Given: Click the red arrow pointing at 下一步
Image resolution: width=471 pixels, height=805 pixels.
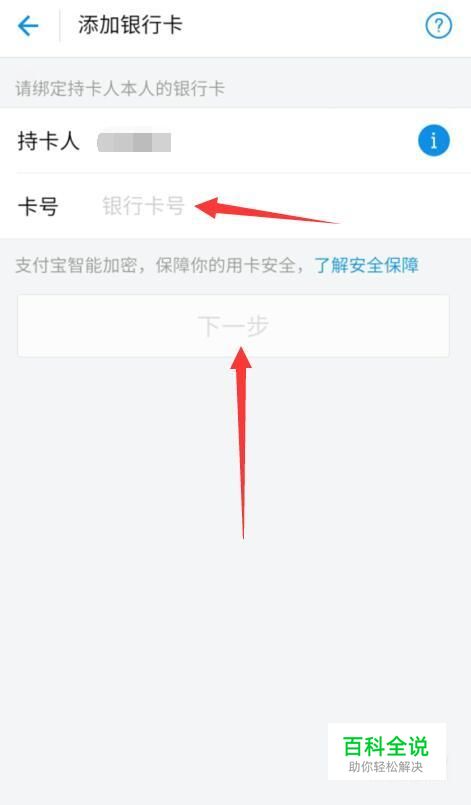Looking at the screenshot, I should [242, 442].
